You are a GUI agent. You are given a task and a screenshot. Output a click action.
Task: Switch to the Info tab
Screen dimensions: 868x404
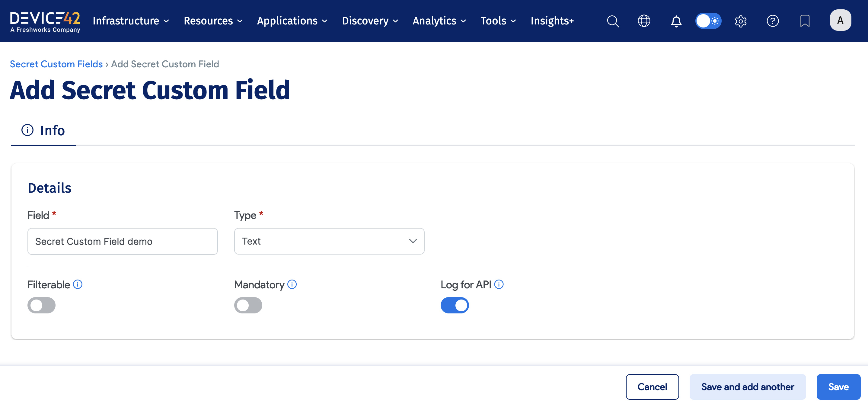[x=43, y=130]
